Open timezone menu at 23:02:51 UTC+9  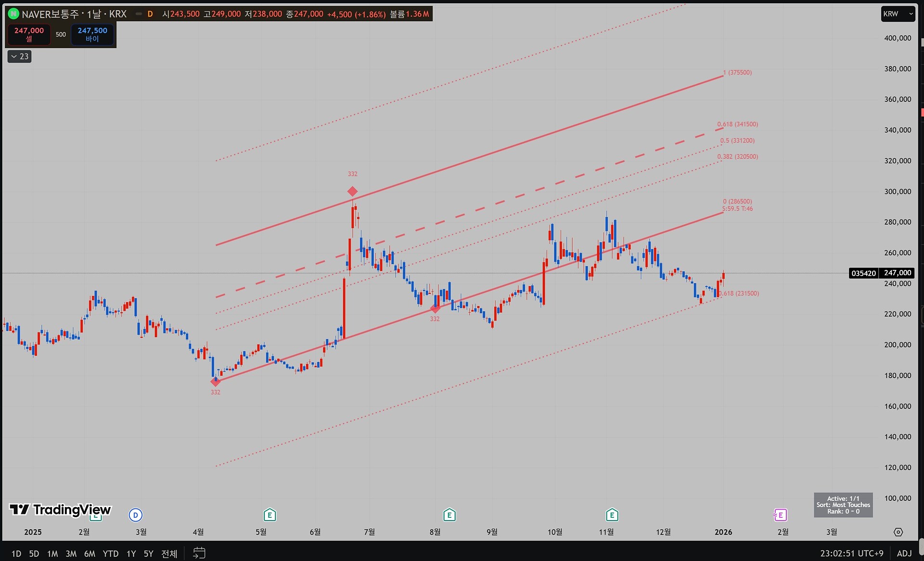click(851, 553)
